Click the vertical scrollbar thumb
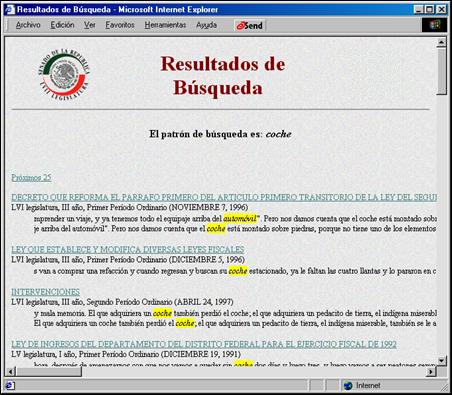Viewport: 452px width, 395px height. tap(442, 71)
